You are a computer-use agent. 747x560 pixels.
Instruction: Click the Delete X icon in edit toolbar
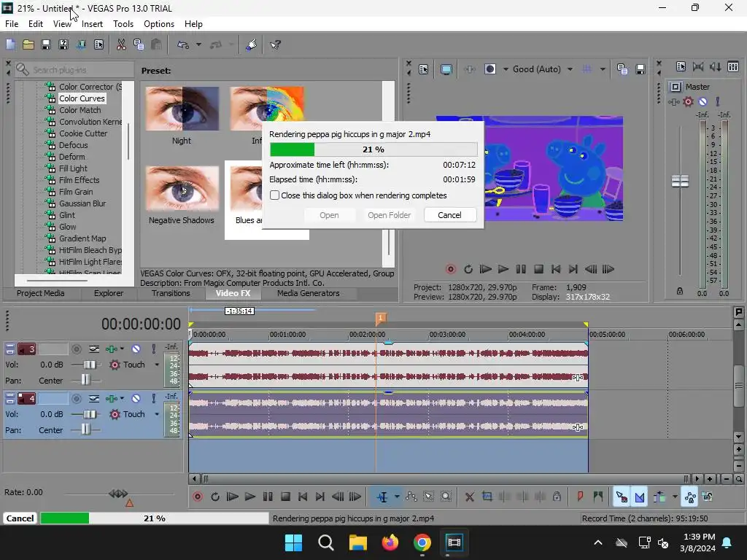click(x=470, y=497)
